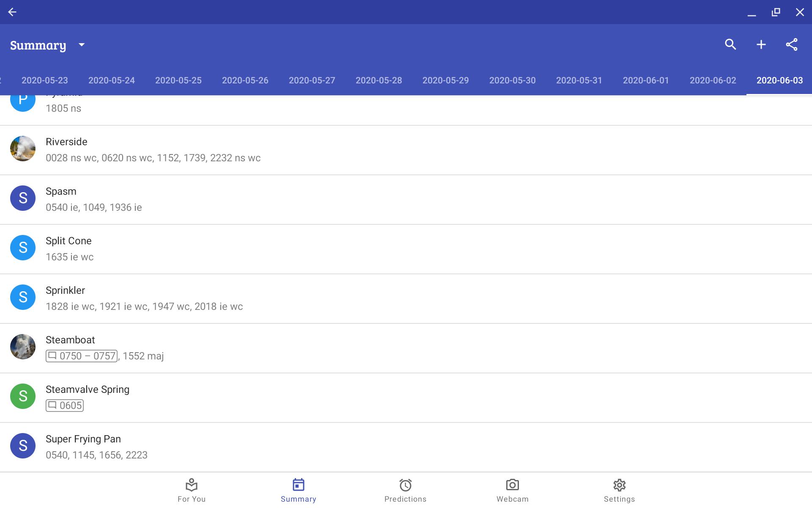Click the Steamboat geyser name
The width and height of the screenshot is (812, 508).
(x=70, y=340)
